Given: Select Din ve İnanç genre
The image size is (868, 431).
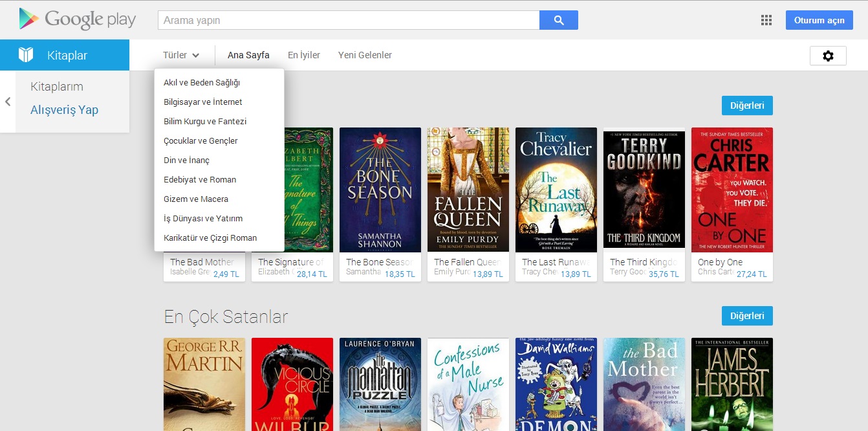Looking at the screenshot, I should click(x=219, y=160).
